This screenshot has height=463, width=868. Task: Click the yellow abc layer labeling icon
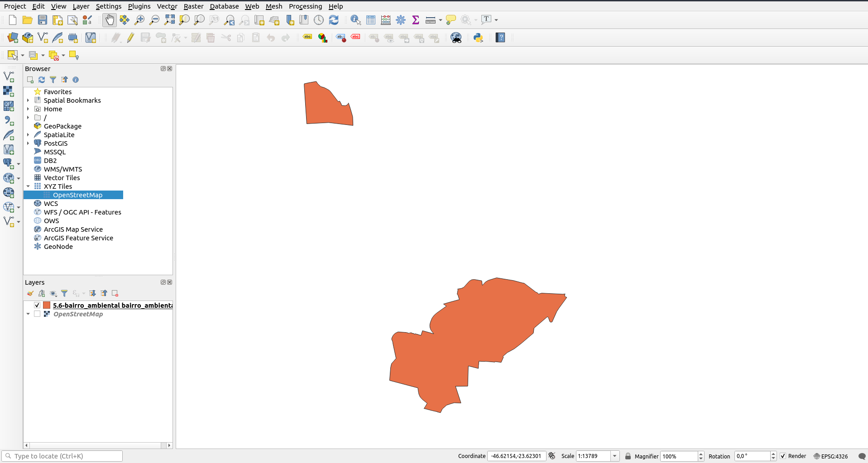[308, 38]
